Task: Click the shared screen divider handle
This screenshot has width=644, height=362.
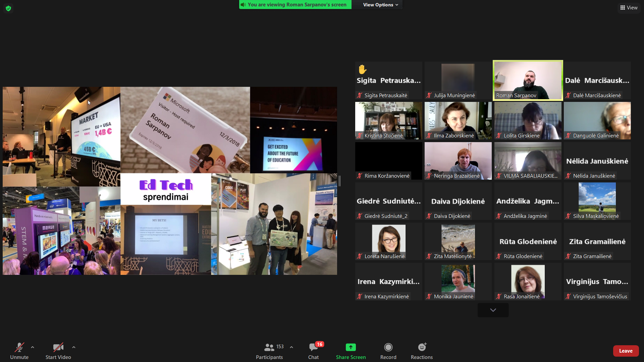Action: click(x=339, y=181)
